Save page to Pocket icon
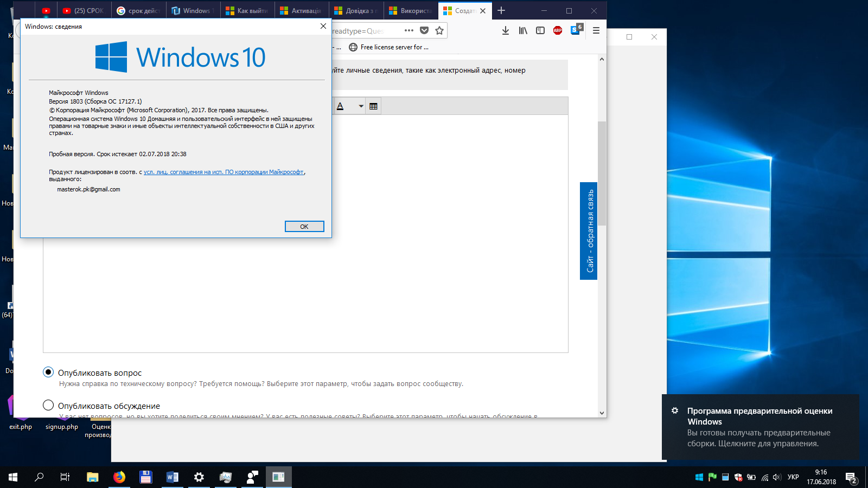Image resolution: width=868 pixels, height=488 pixels. coord(424,30)
